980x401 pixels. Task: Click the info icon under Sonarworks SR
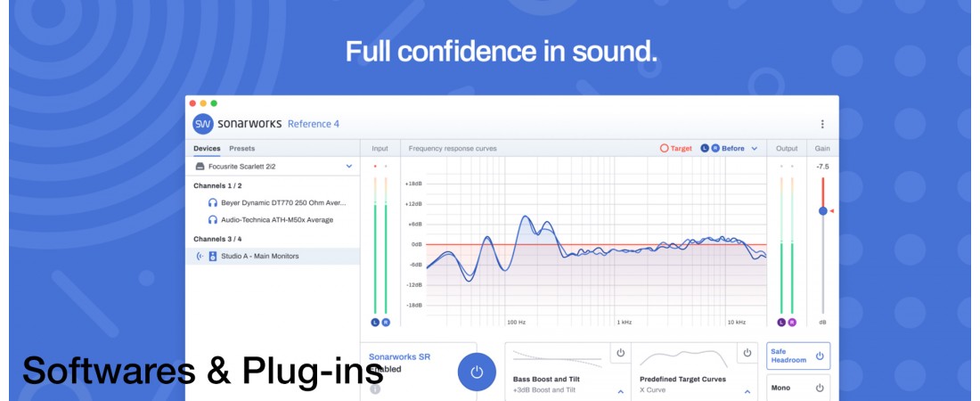[x=374, y=389]
